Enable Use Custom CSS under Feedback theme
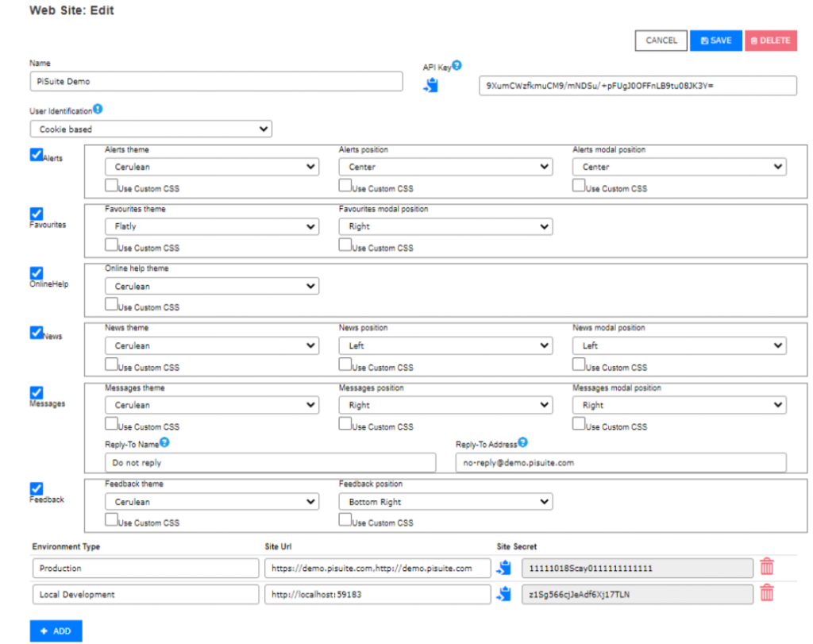Screen dimensions: 813x644 (111, 520)
